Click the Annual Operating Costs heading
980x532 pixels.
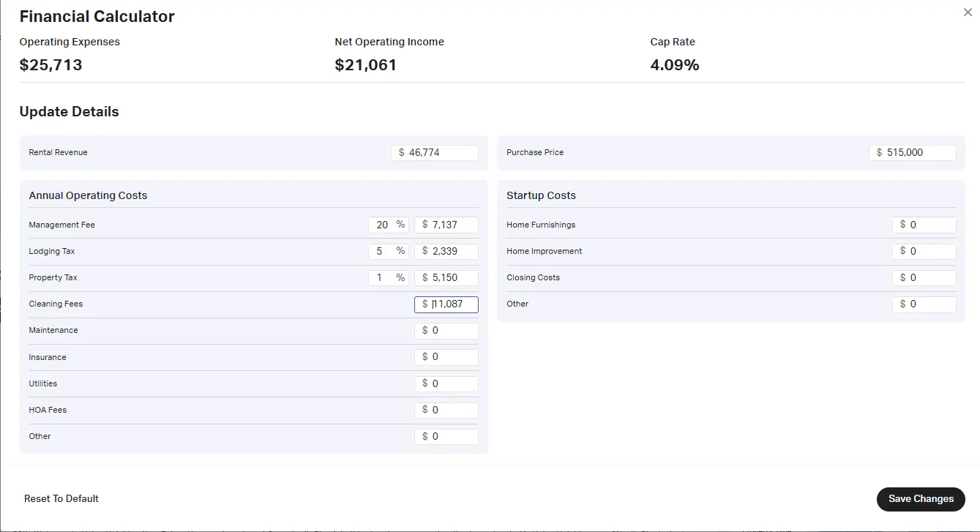click(x=88, y=195)
